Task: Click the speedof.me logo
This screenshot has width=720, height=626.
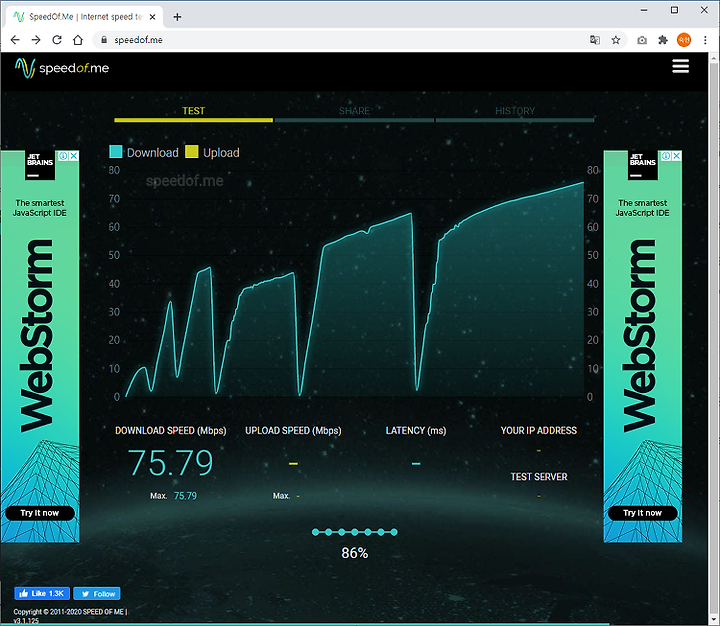Action: click(x=62, y=68)
